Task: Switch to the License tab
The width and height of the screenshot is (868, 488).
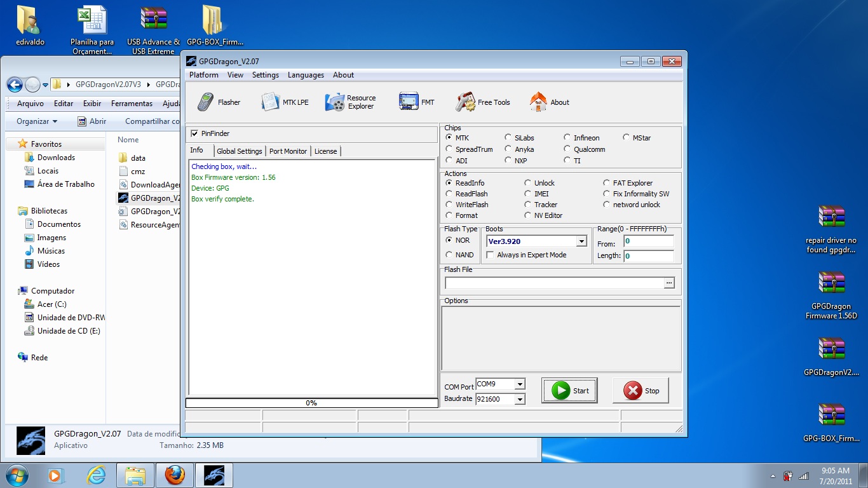Action: pos(325,151)
